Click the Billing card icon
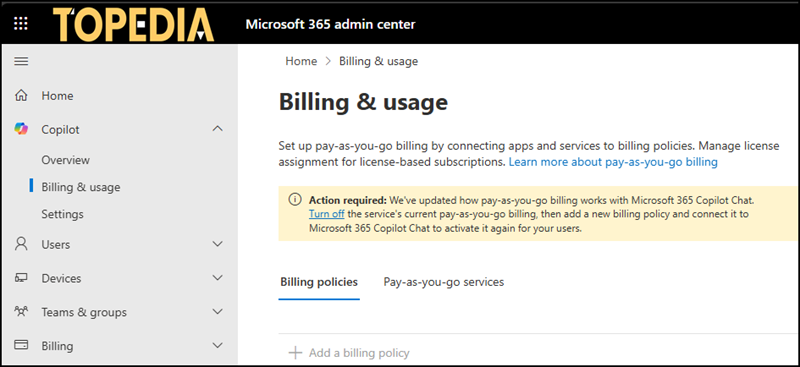 point(21,346)
